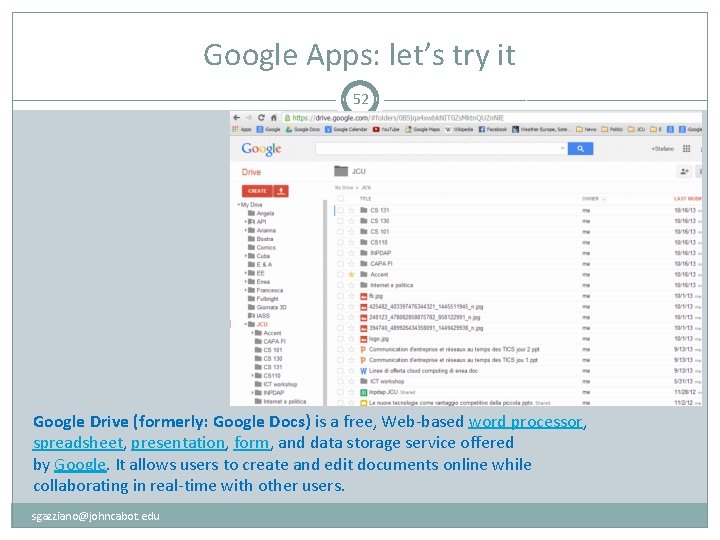Tick the checkbox for CS 130 row

340,221
